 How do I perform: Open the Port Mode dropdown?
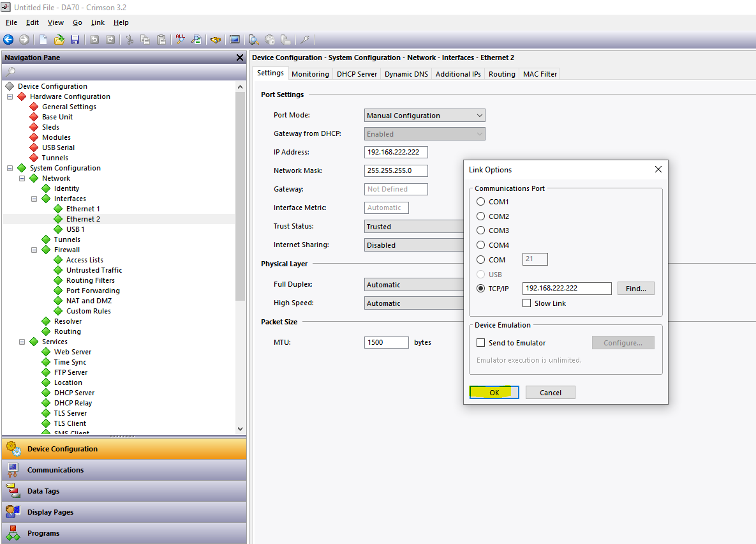[x=424, y=116]
